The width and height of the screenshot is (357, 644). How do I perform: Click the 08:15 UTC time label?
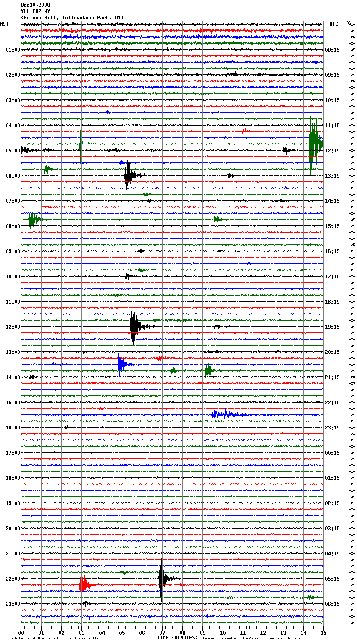pyautogui.click(x=332, y=50)
